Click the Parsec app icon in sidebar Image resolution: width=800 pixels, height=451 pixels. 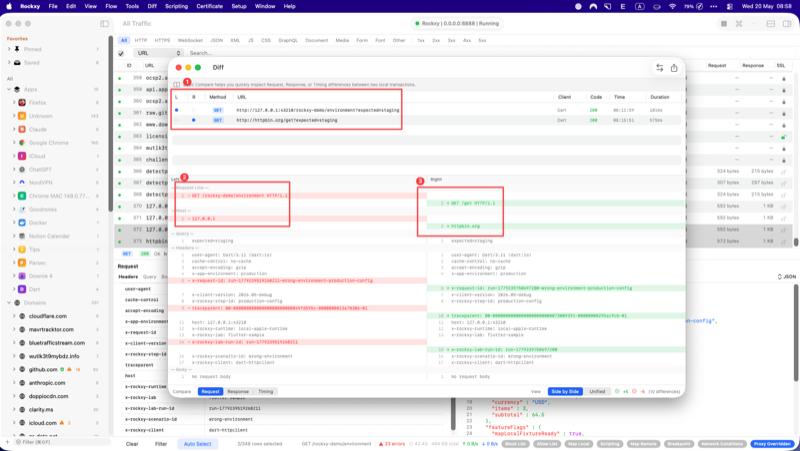point(22,263)
